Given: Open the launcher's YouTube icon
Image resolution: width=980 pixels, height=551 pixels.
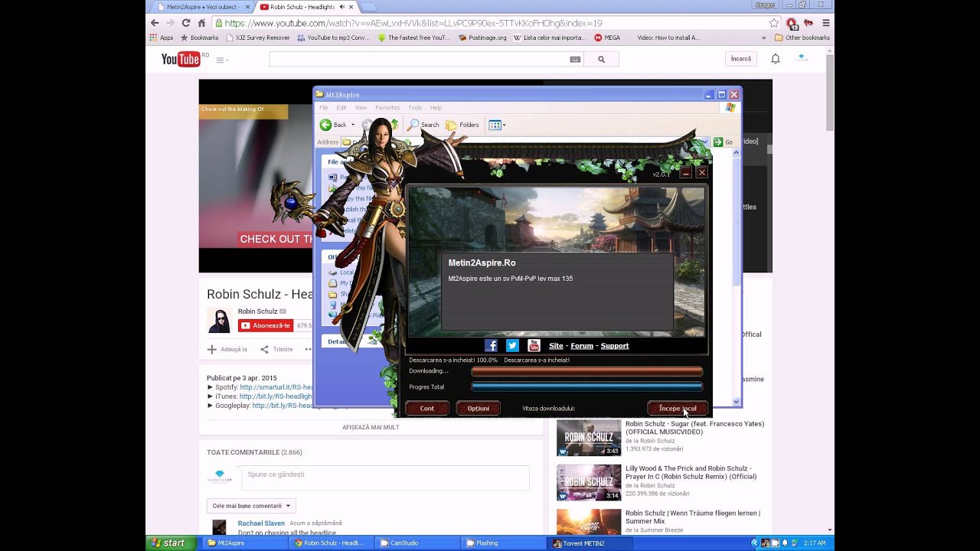Looking at the screenshot, I should [x=534, y=346].
